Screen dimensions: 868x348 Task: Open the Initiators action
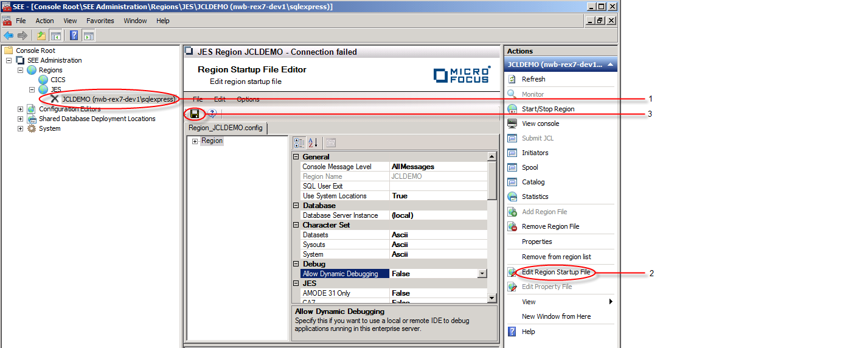click(x=535, y=153)
